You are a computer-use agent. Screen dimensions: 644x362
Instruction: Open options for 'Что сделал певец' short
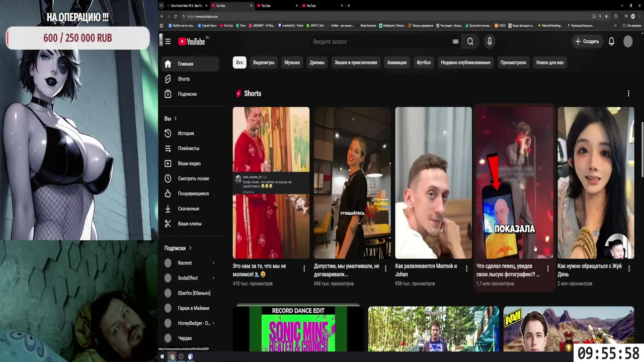(548, 268)
